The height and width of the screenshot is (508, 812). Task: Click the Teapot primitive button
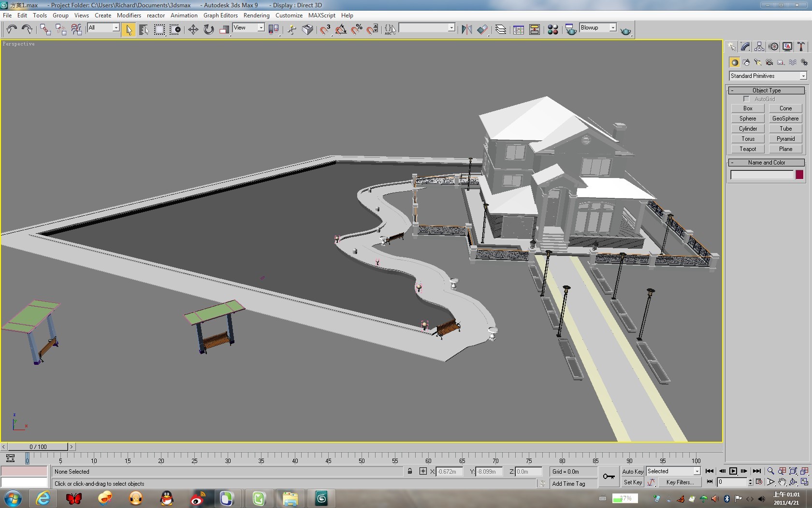(x=748, y=149)
